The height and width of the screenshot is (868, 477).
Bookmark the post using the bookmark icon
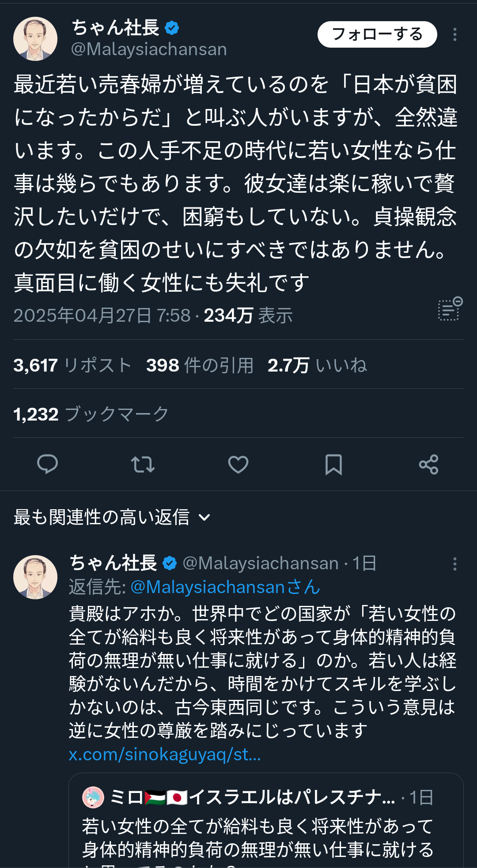click(333, 464)
